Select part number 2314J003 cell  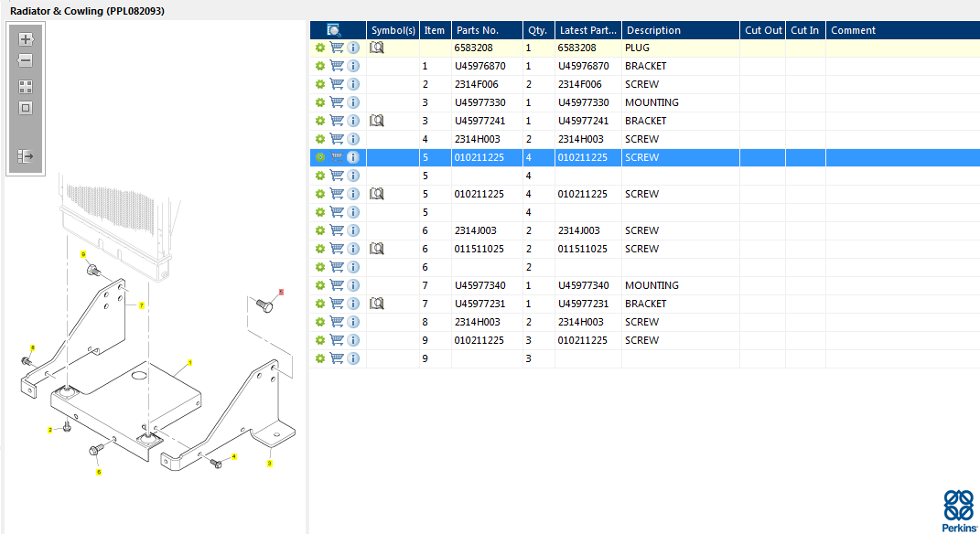(487, 230)
